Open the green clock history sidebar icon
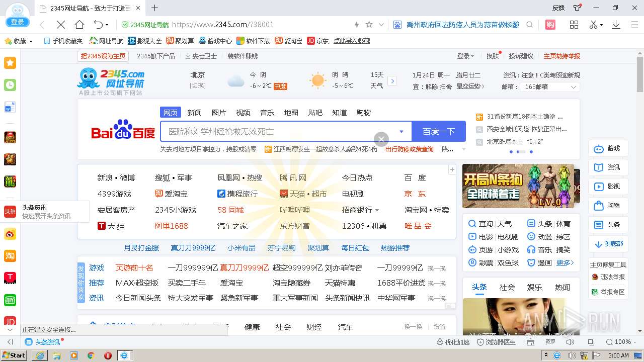This screenshot has width=644, height=362. pos(10,85)
